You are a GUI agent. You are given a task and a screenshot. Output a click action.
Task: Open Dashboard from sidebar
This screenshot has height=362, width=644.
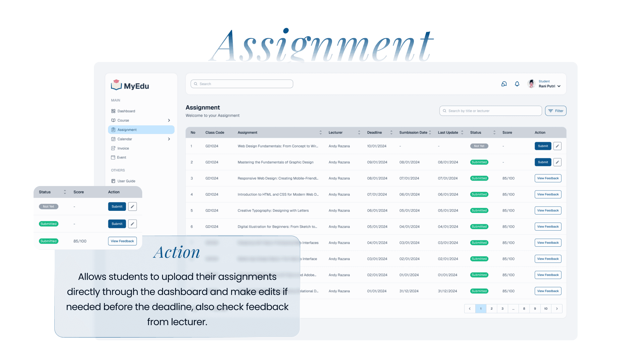tap(126, 111)
